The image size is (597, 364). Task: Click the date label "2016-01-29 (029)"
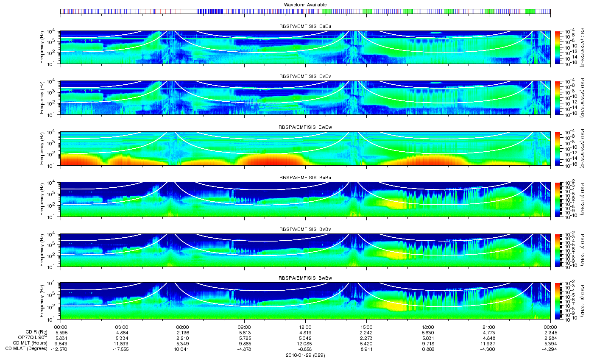click(305, 355)
